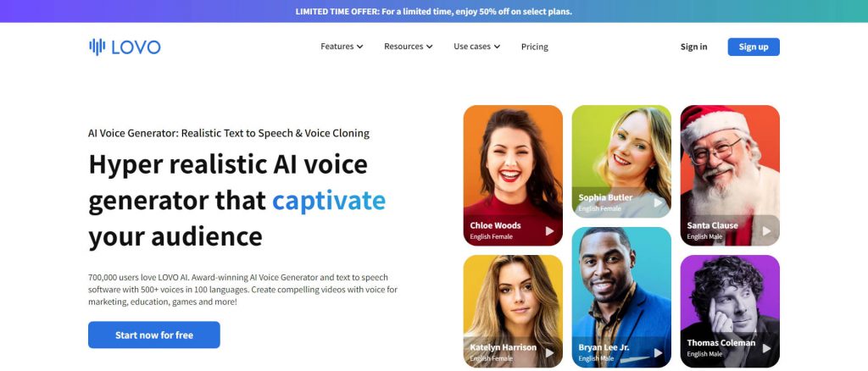The image size is (868, 371).
Task: Play Chloe Woods voice sample
Action: [549, 231]
